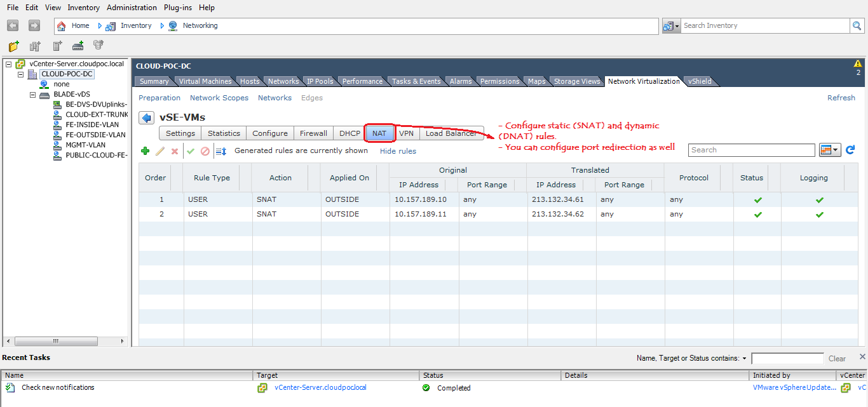Create a new folder from the toolbar
868x407 pixels.
coord(13,46)
